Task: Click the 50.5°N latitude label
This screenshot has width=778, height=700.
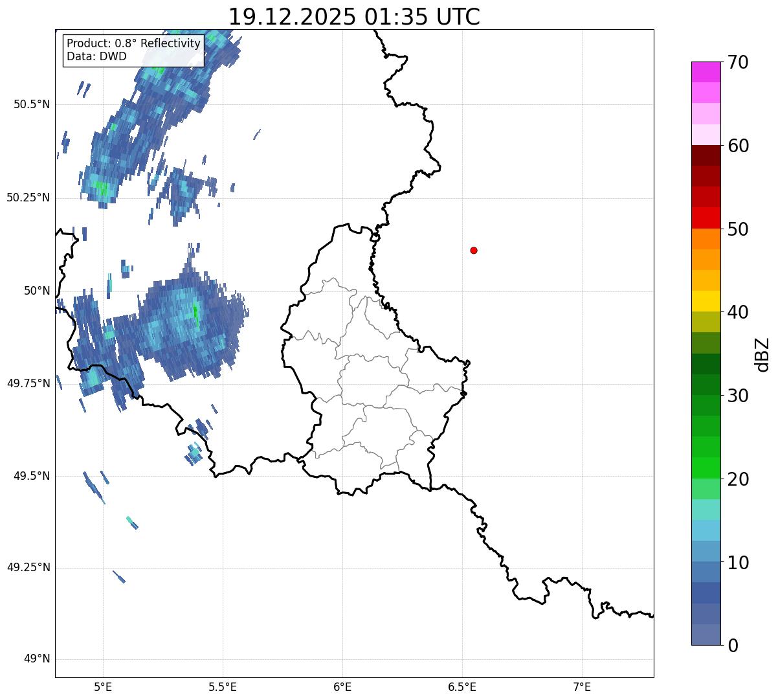Action: [x=32, y=104]
